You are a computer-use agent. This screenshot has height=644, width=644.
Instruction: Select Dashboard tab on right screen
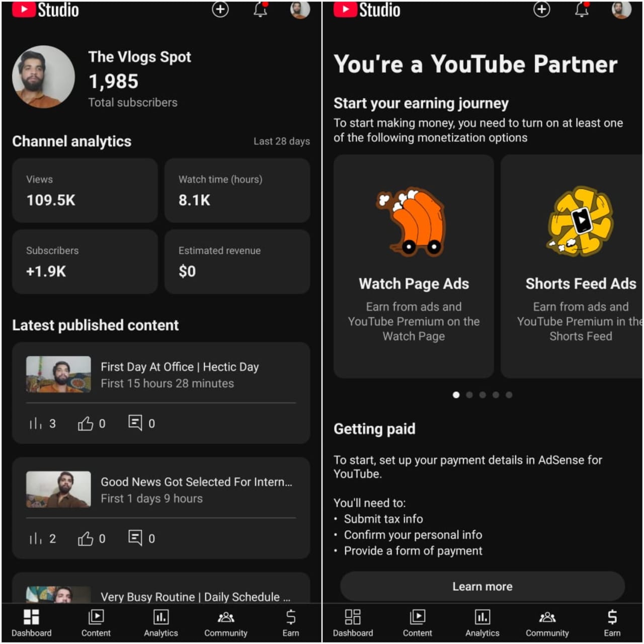[x=353, y=623]
